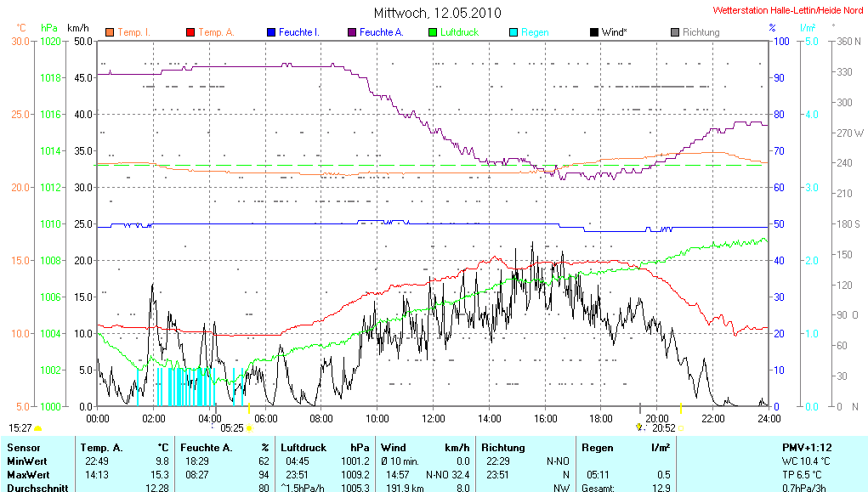Click the PMV+1:12 label
868x492 pixels.
point(807,447)
